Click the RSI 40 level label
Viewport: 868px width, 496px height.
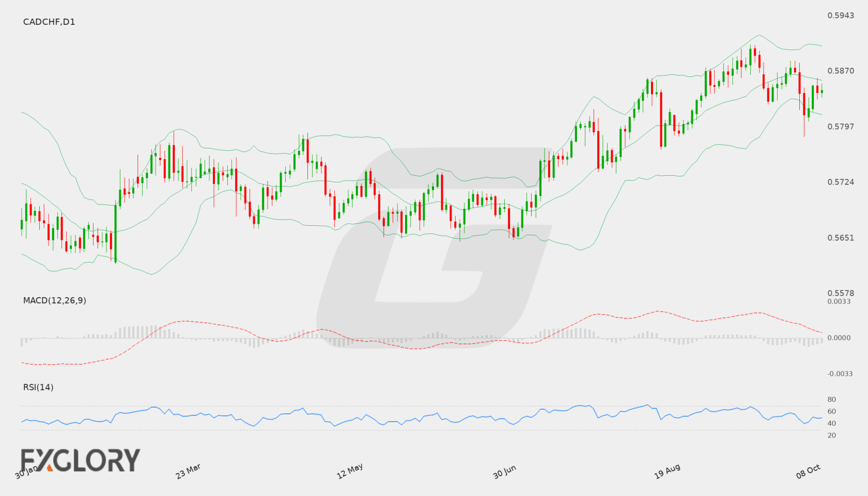[x=832, y=423]
